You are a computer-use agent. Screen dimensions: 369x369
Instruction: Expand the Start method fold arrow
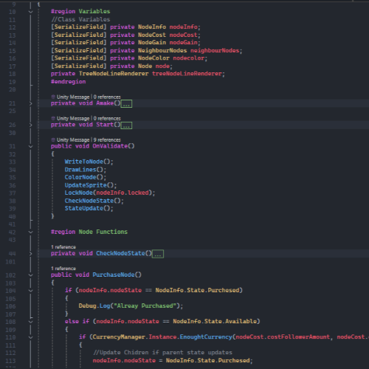[31, 125]
